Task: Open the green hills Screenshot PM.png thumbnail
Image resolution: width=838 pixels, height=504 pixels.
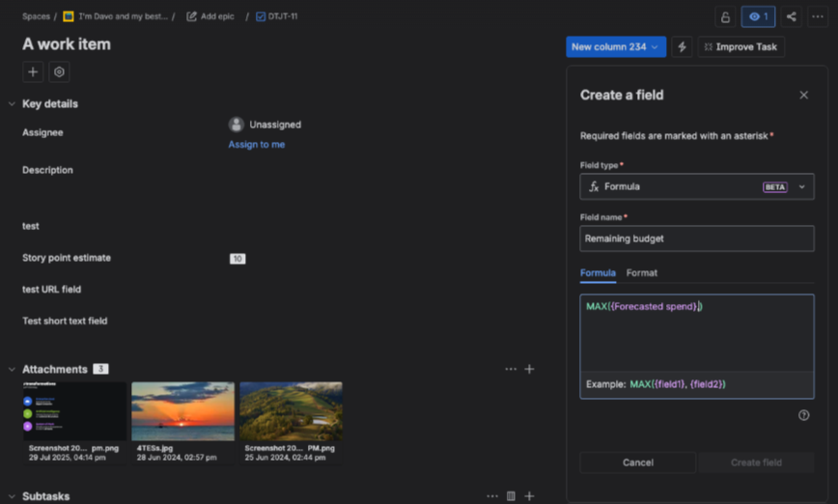Action: click(x=291, y=411)
